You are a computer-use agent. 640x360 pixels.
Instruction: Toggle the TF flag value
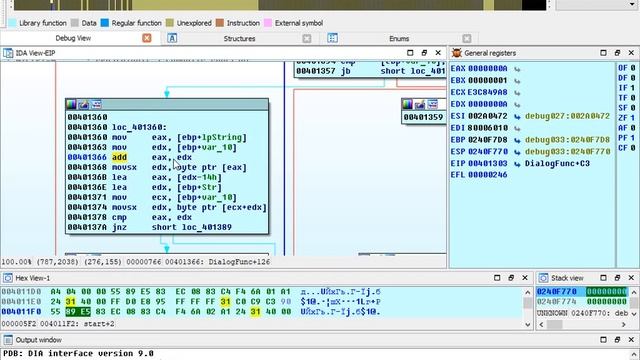point(633,98)
